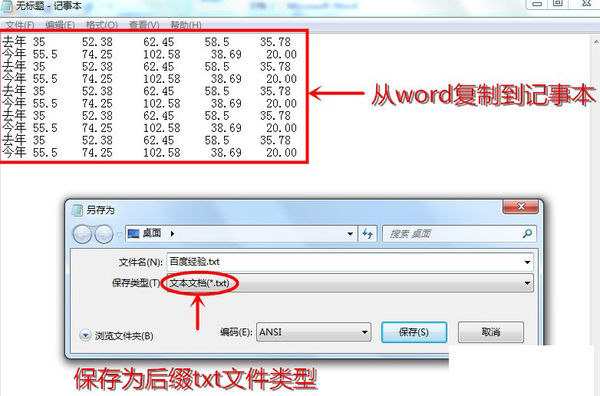Click the Notepad icon in the title bar
Image resolution: width=600 pixels, height=396 pixels.
(7, 6)
